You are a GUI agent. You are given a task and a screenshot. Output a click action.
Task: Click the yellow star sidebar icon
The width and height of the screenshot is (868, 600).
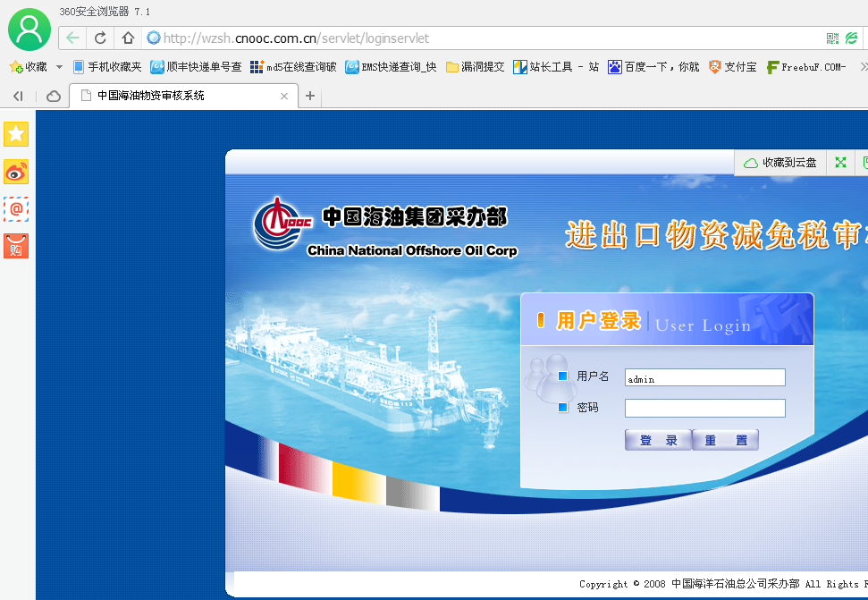(16, 134)
